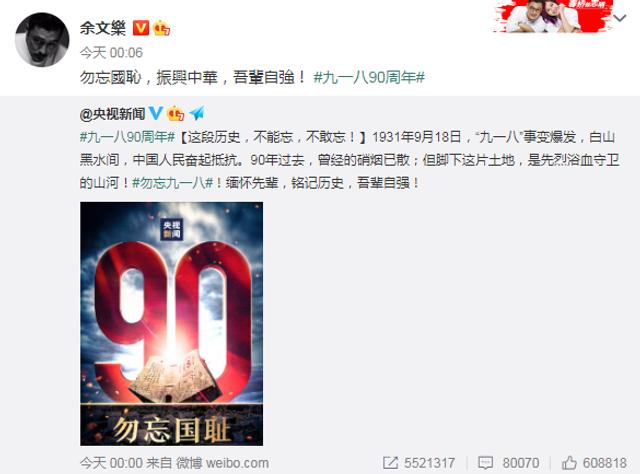The height and width of the screenshot is (474, 640).
Task: Open the 微博 weibo.com source link
Action: click(222, 463)
